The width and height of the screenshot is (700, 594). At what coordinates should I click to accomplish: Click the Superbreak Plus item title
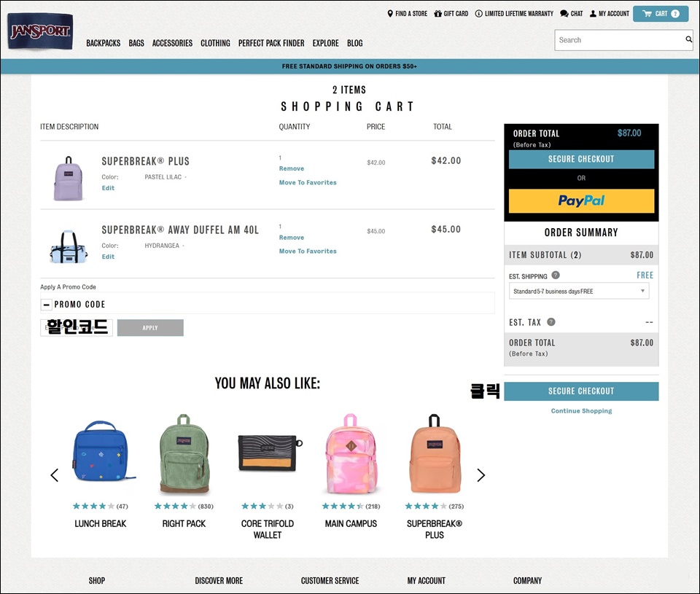pyautogui.click(x=146, y=161)
